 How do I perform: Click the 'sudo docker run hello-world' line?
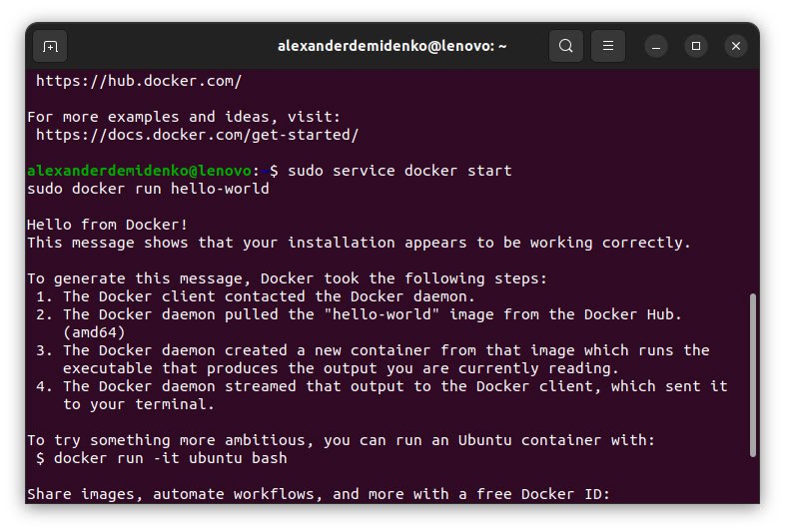click(148, 189)
